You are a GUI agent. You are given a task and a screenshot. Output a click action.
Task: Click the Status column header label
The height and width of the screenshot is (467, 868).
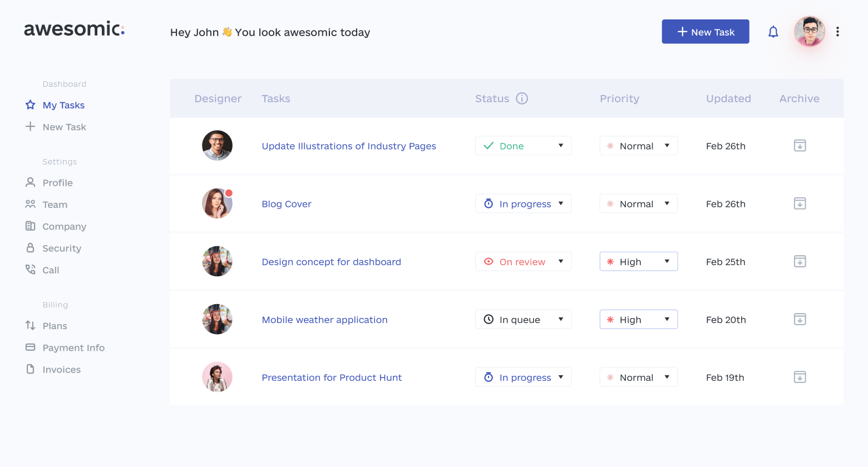492,98
